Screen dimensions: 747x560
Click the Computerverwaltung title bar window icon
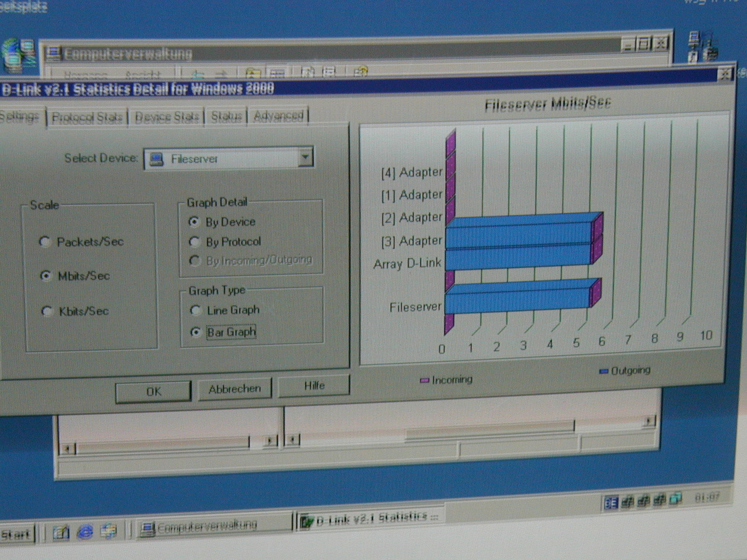pos(54,54)
